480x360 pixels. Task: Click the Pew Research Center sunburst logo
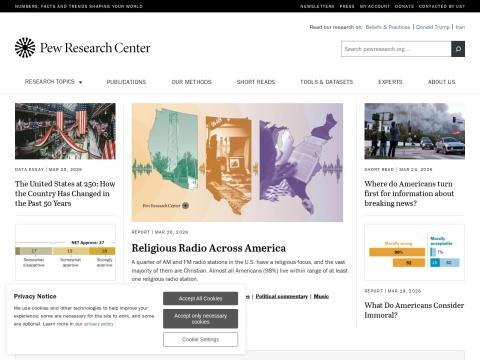25,48
